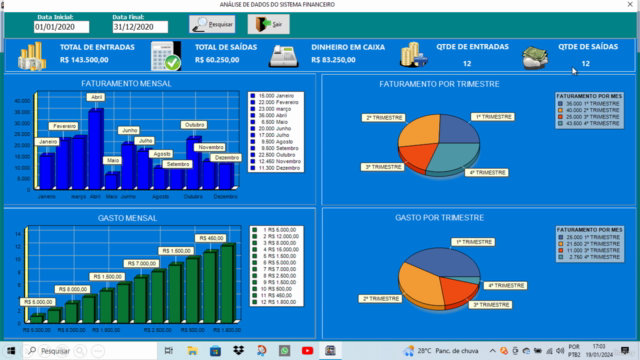Click the coin stack Qtde de Entradas icon

pos(413,55)
